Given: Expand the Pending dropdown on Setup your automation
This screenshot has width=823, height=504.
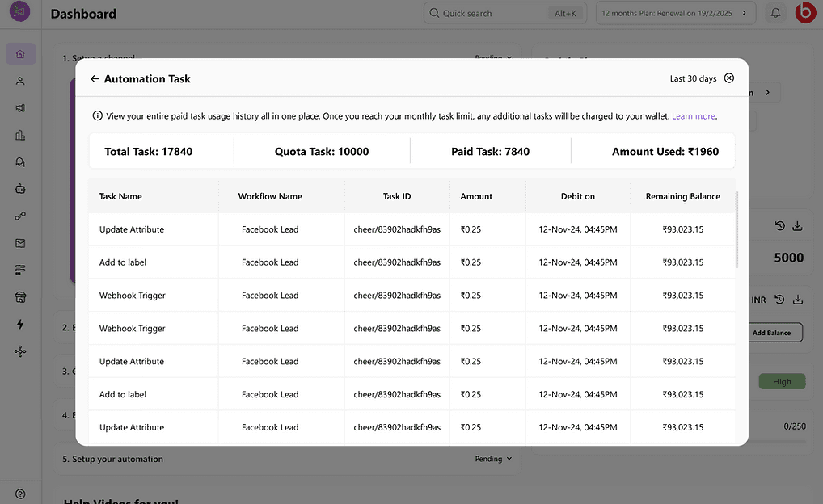Looking at the screenshot, I should point(493,459).
